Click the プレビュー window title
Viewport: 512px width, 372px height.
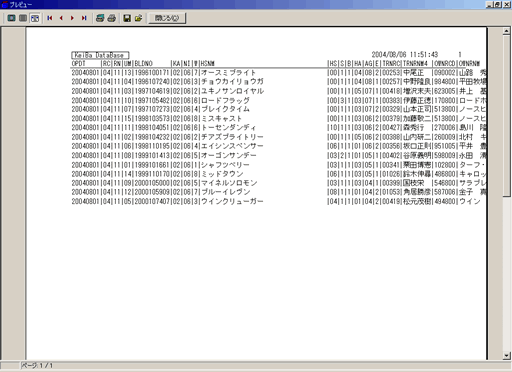[21, 5]
